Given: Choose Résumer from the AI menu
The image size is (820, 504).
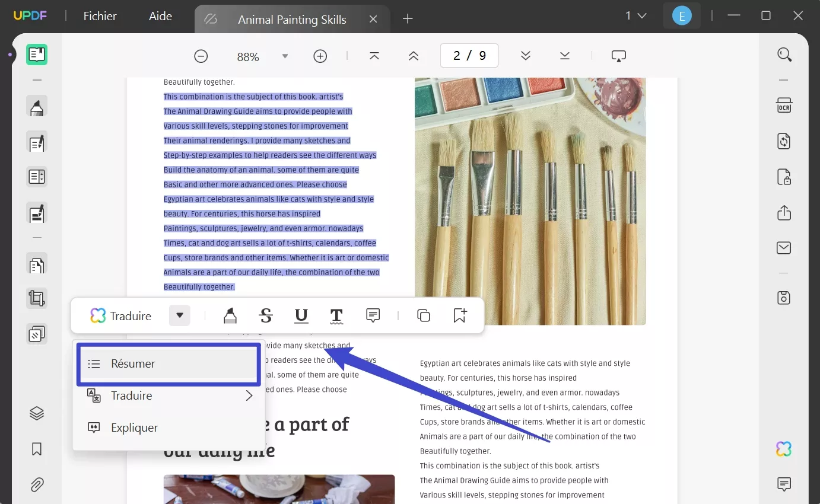Looking at the screenshot, I should coord(168,363).
